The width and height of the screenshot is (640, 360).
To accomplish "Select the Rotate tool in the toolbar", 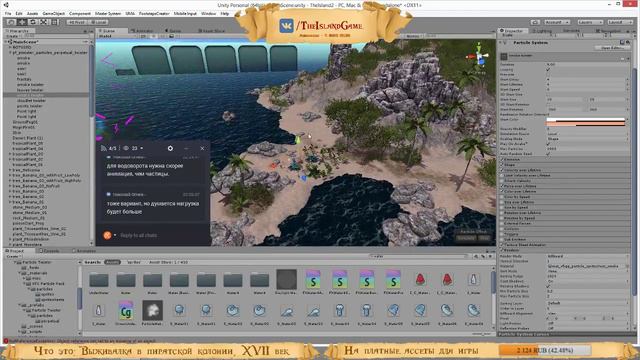I will tap(33, 22).
